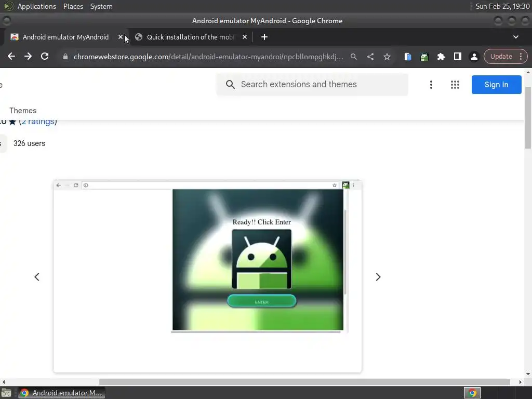Click the Chrome icon in bottom-right panel
This screenshot has height=399, width=532.
[x=472, y=393]
